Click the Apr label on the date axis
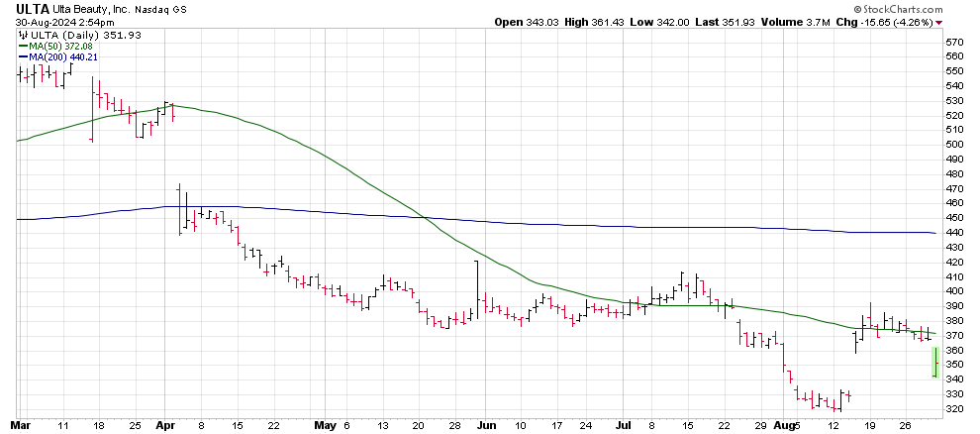The width and height of the screenshot is (980, 434). [x=164, y=425]
